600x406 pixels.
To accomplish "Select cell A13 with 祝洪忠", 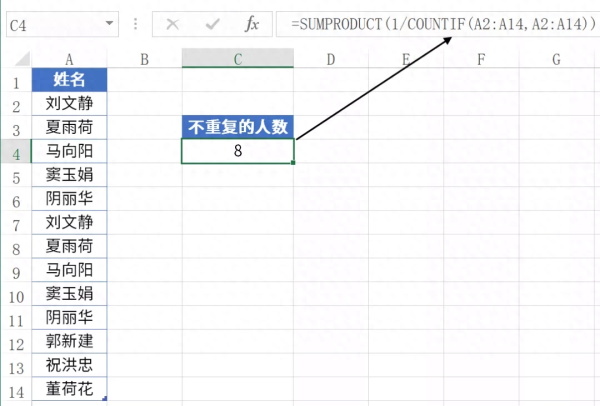I will coord(69,365).
